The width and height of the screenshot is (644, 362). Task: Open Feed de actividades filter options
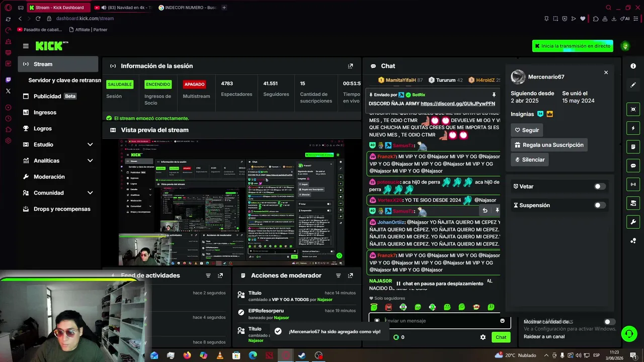208,276
